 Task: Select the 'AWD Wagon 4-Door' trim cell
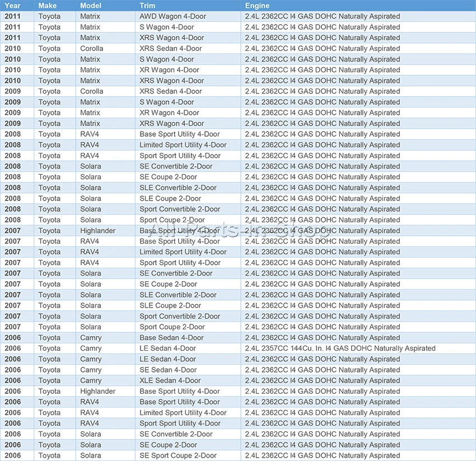click(172, 16)
